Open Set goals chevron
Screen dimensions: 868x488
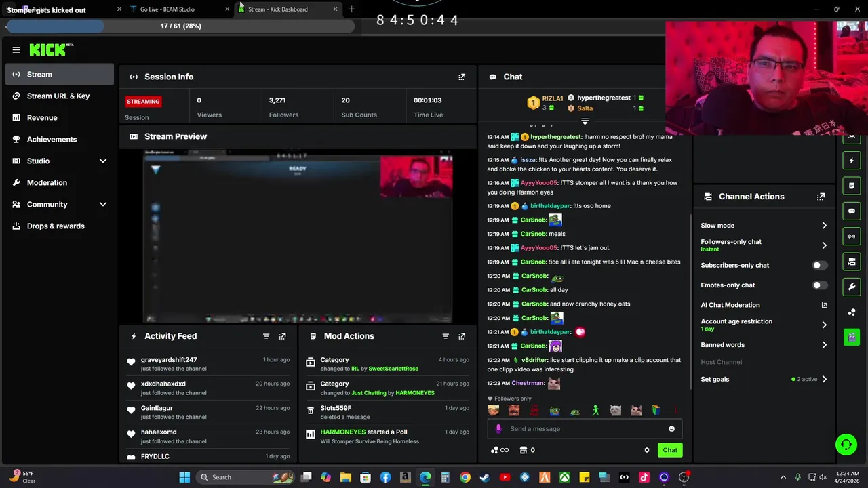824,380
